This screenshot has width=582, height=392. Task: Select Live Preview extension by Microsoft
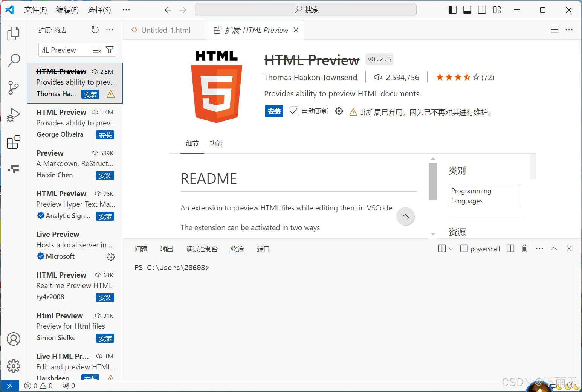point(75,246)
